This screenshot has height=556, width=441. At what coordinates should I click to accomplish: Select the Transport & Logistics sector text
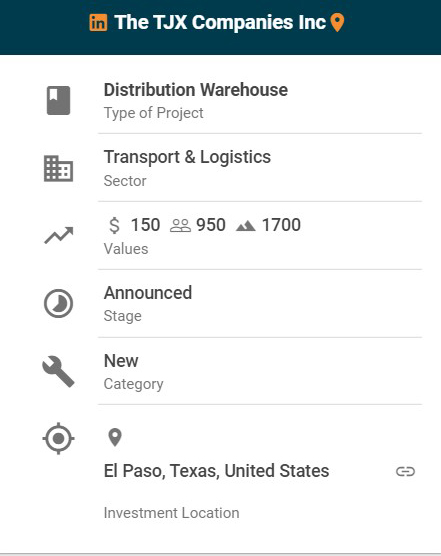(x=187, y=157)
